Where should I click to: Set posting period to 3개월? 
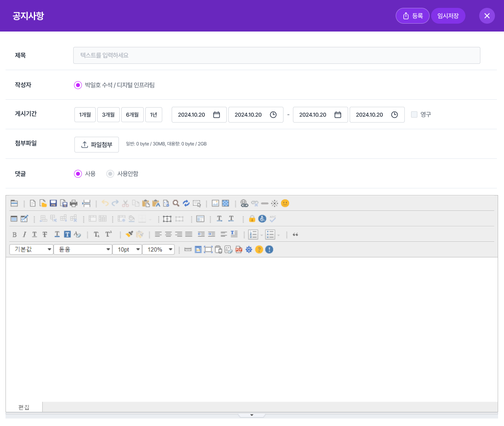point(108,115)
